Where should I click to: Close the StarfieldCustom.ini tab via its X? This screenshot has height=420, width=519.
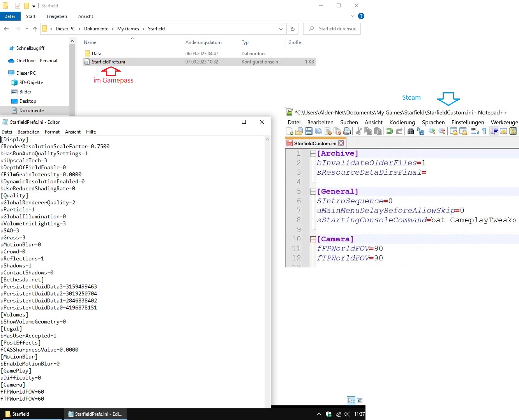(x=341, y=143)
